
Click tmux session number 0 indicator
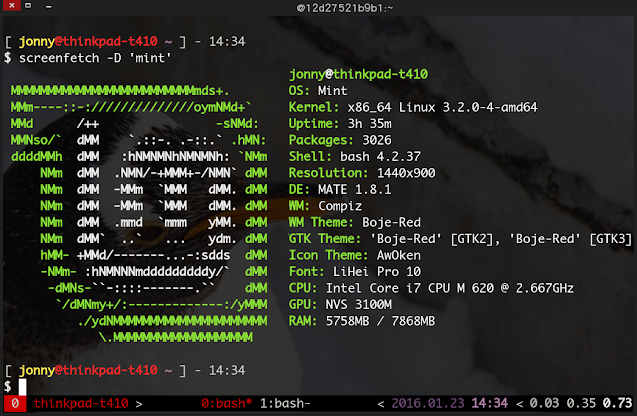point(15,403)
